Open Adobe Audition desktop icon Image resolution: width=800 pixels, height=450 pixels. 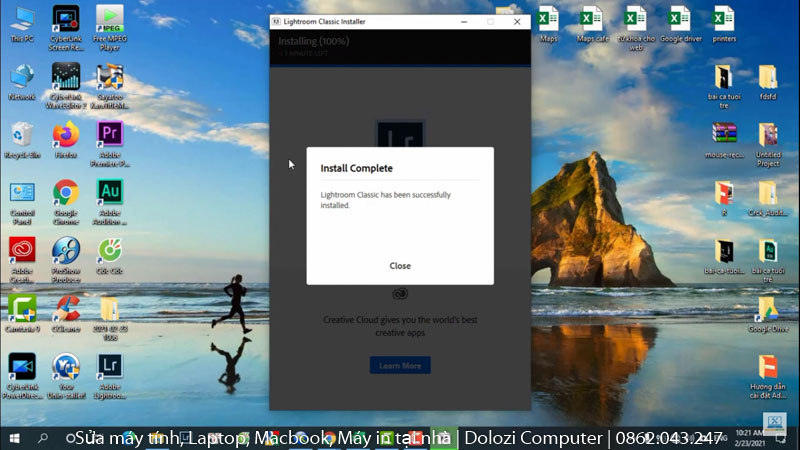pos(110,192)
